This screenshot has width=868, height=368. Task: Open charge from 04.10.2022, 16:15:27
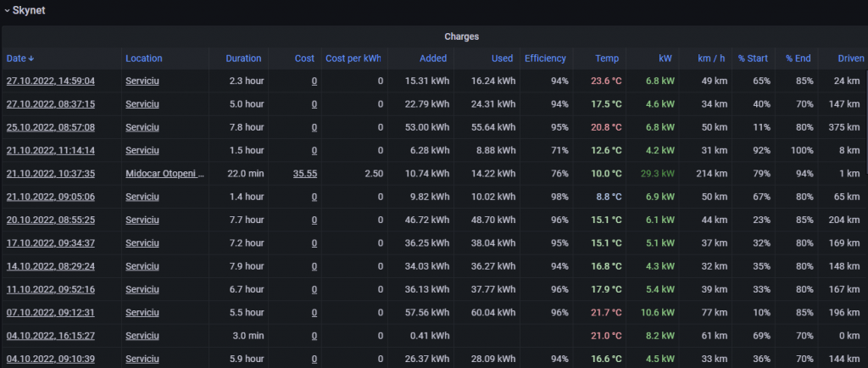[50, 336]
